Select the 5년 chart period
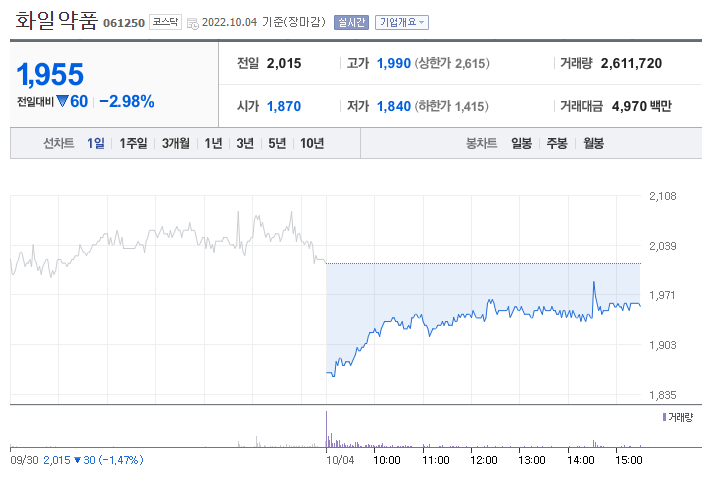The image size is (702, 477). point(277,143)
